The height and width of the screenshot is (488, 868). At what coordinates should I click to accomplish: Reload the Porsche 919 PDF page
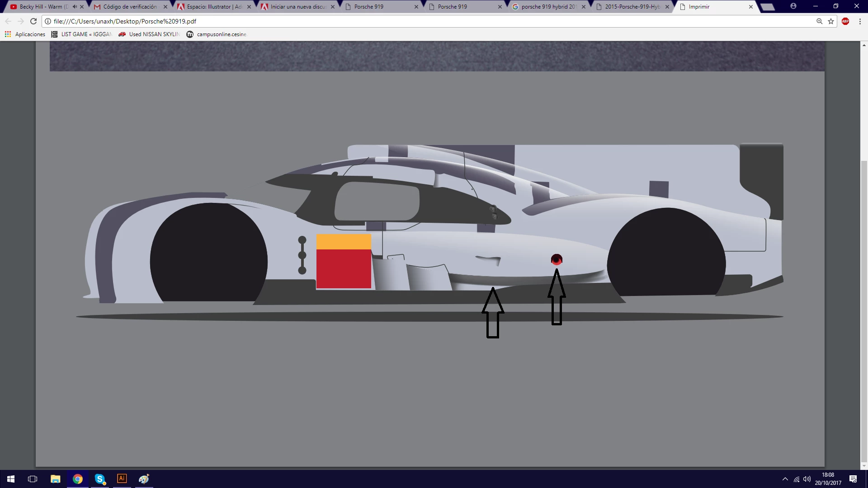33,21
